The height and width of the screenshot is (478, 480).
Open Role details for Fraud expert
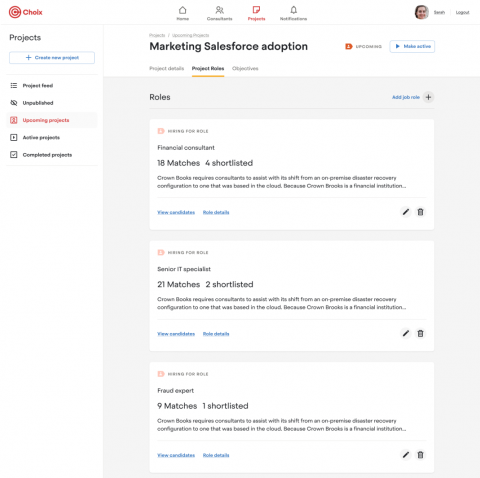click(216, 455)
